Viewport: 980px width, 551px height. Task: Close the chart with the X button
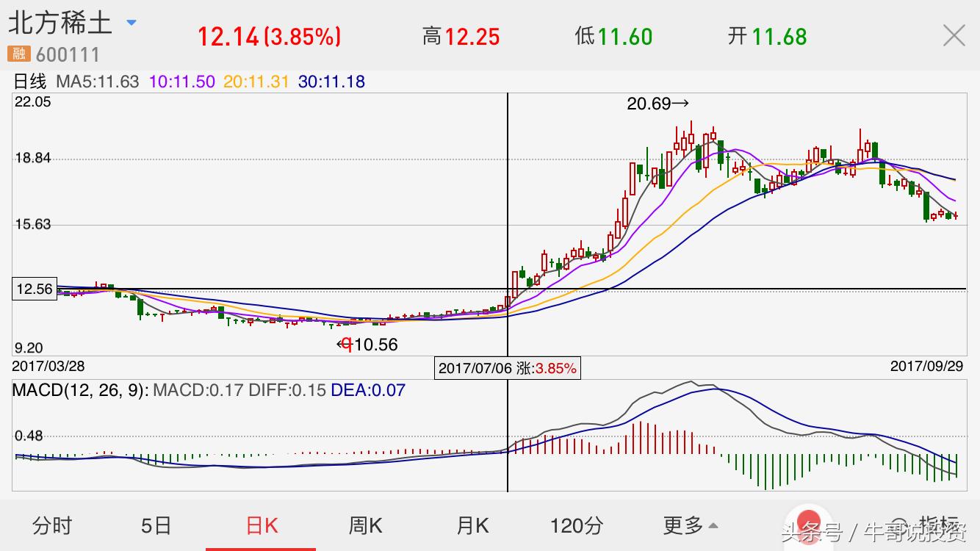[x=954, y=35]
